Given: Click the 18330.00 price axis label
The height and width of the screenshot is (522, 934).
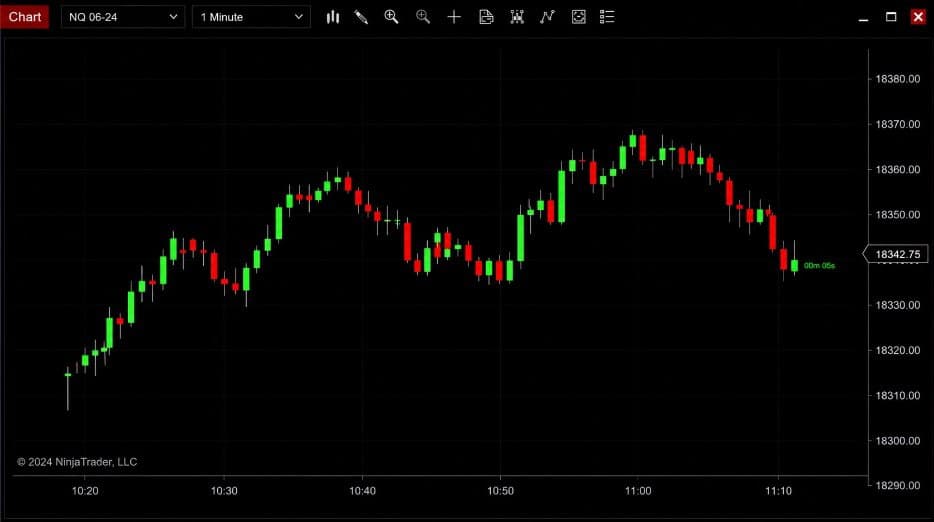Looking at the screenshot, I should (x=897, y=305).
